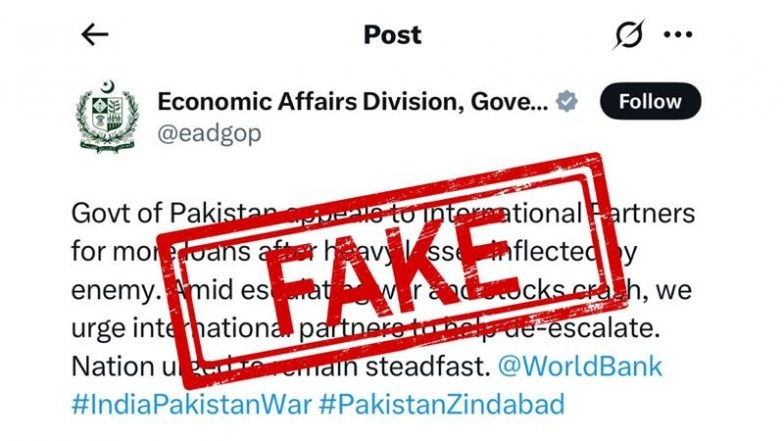
Task: Follow the Economic Affairs Division account
Action: click(650, 101)
